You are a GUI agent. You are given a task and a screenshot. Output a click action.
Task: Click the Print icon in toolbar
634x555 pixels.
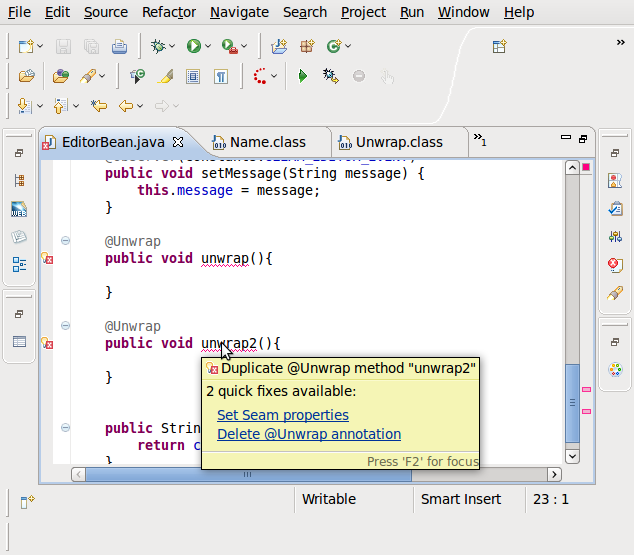(119, 46)
